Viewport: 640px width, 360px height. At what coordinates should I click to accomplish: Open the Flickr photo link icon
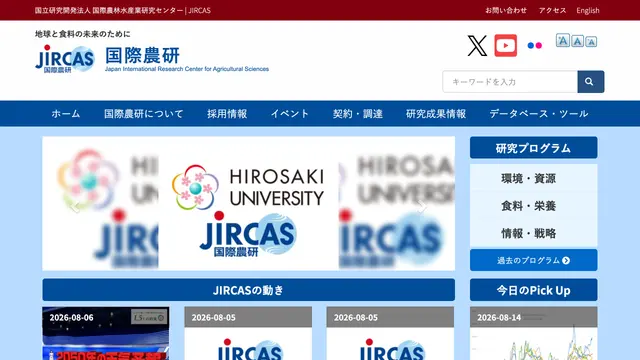click(x=535, y=46)
